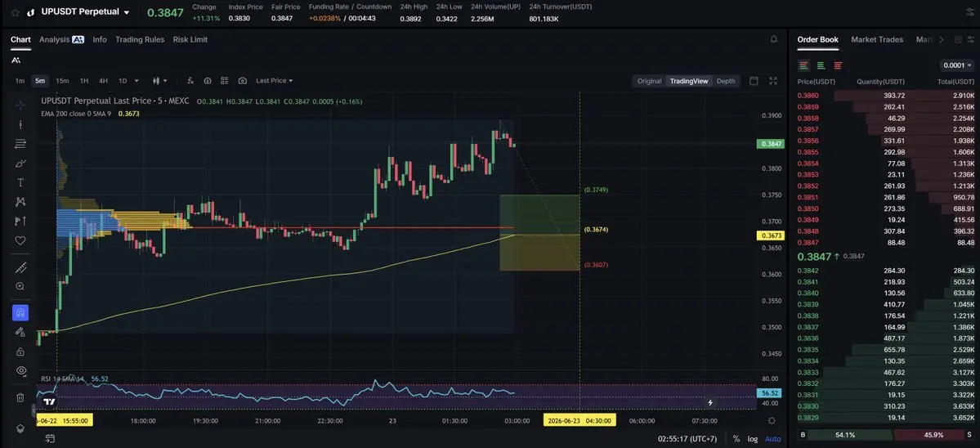Click the notification bell above the chart
This screenshot has height=448, width=980.
774,39
